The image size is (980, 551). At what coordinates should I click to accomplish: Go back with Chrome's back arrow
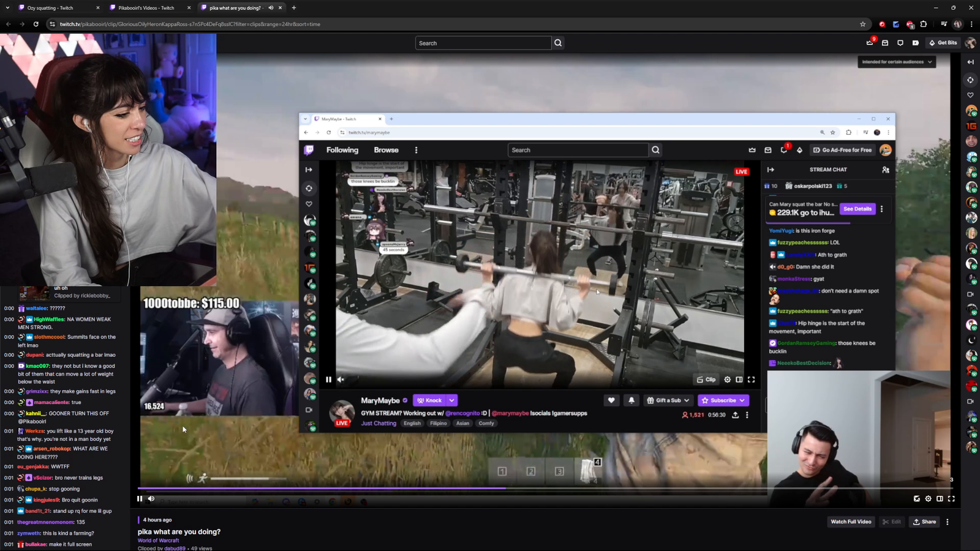[9, 24]
